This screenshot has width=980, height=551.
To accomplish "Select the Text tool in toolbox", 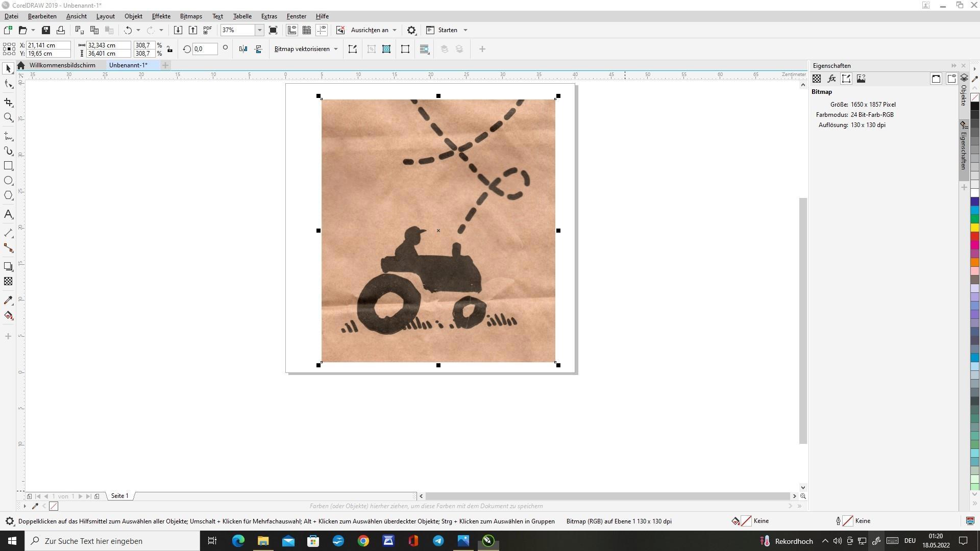I will (x=8, y=214).
